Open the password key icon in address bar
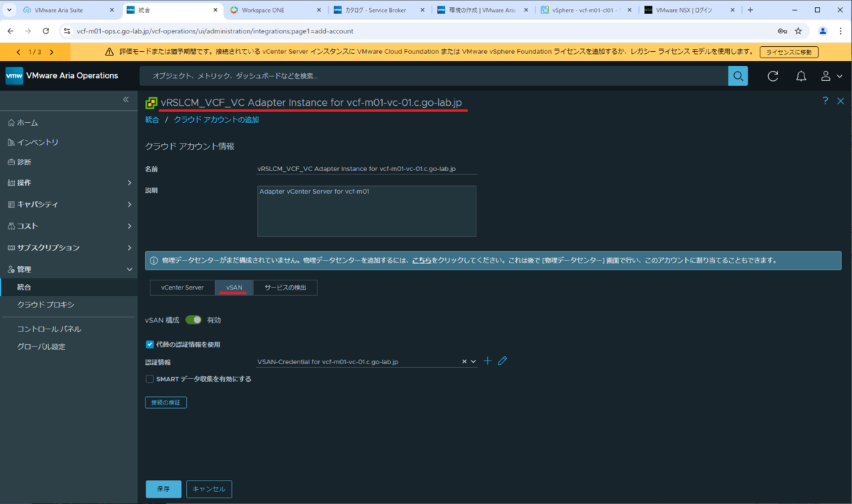The width and height of the screenshot is (852, 504). 782,31
